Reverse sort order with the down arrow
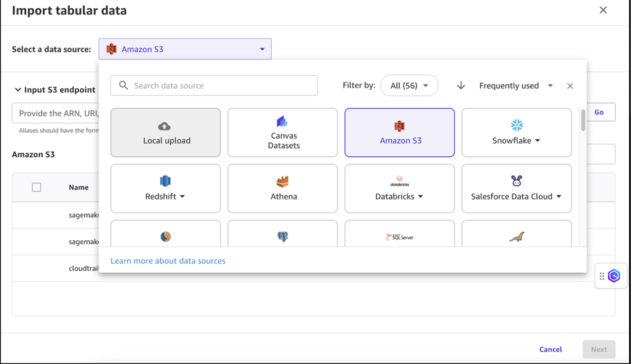The image size is (631, 364). click(x=461, y=86)
